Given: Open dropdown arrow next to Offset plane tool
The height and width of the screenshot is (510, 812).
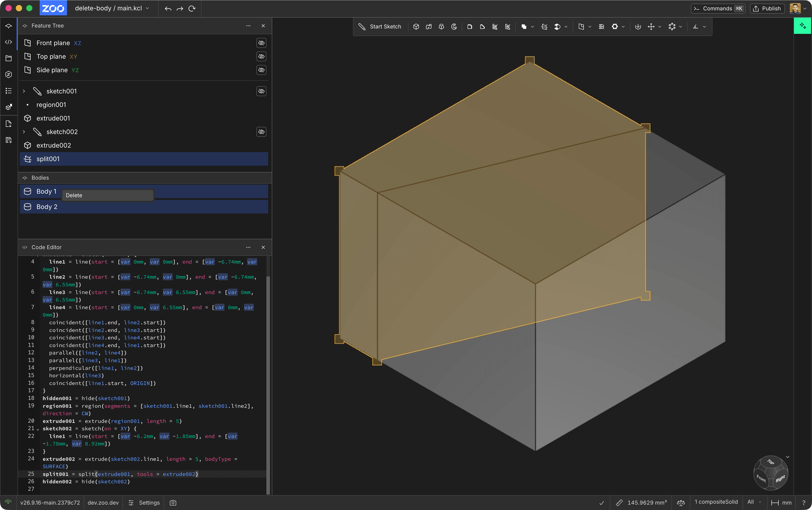Looking at the screenshot, I should (x=590, y=27).
